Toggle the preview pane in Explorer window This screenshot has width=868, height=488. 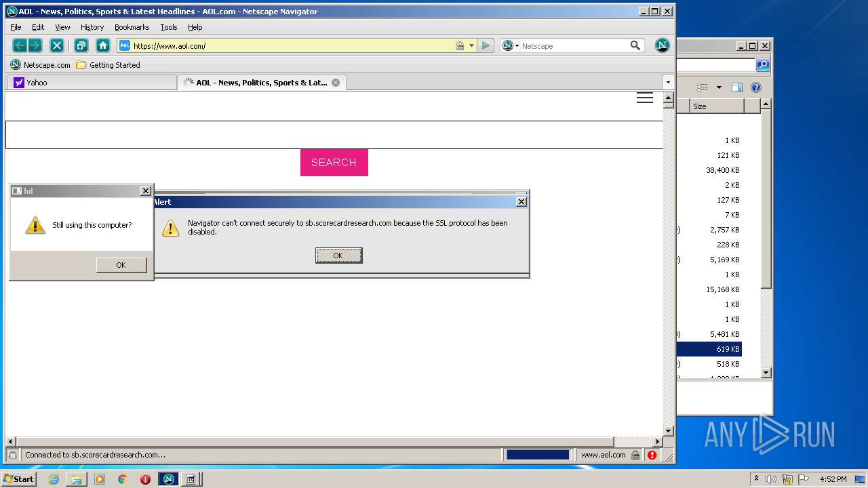pyautogui.click(x=737, y=87)
